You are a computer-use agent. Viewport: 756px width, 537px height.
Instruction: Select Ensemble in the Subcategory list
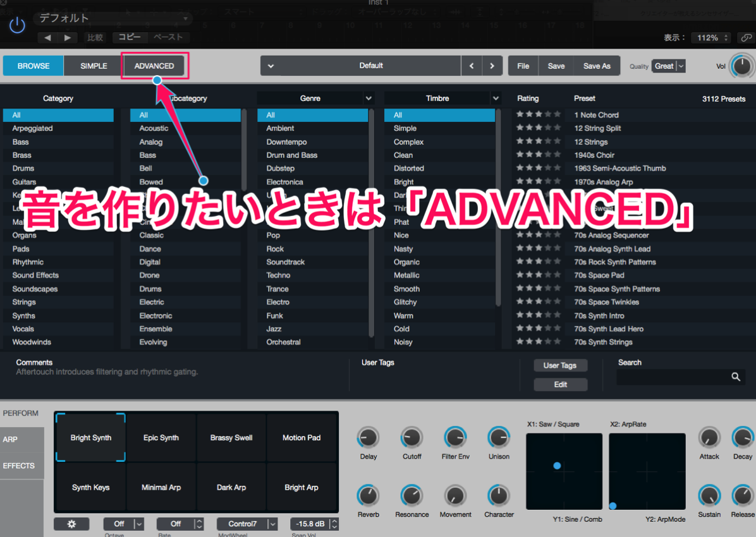click(x=185, y=329)
